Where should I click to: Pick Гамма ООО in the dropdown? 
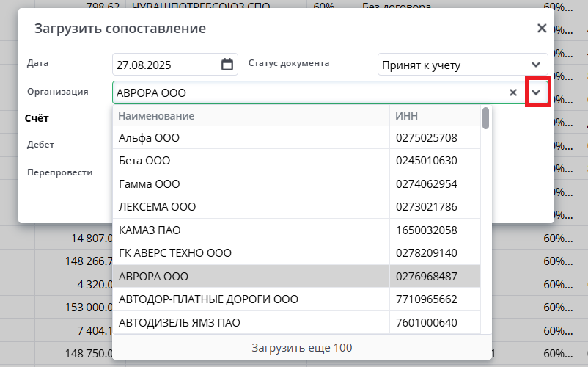[x=251, y=183]
